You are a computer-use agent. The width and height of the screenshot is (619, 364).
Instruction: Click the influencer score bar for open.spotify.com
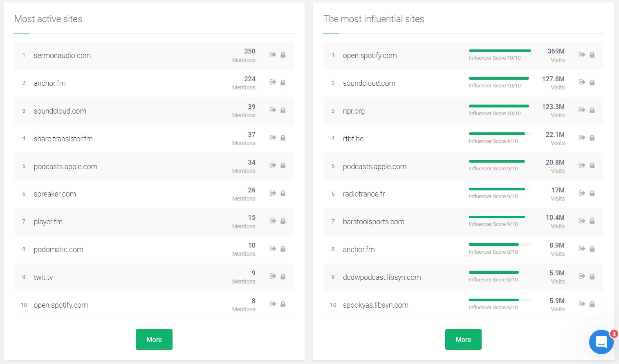pyautogui.click(x=500, y=51)
